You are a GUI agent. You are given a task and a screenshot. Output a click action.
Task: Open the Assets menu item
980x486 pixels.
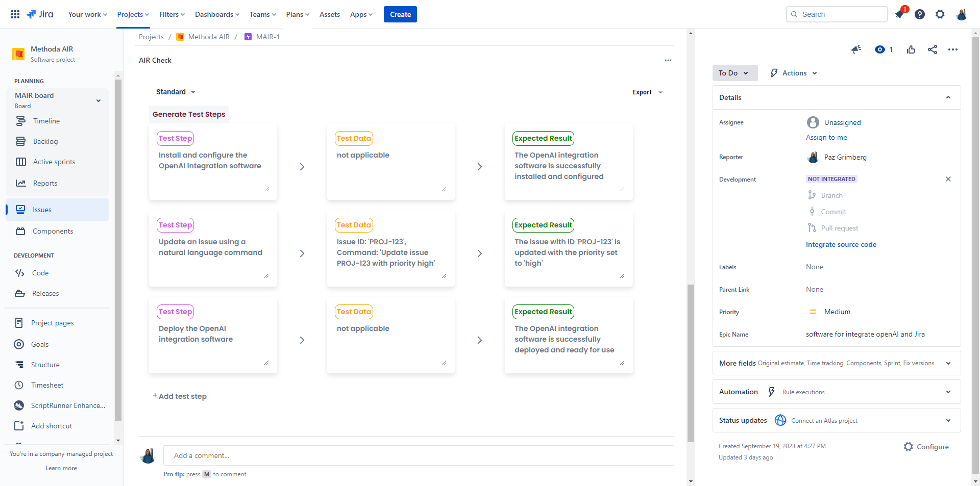click(330, 14)
